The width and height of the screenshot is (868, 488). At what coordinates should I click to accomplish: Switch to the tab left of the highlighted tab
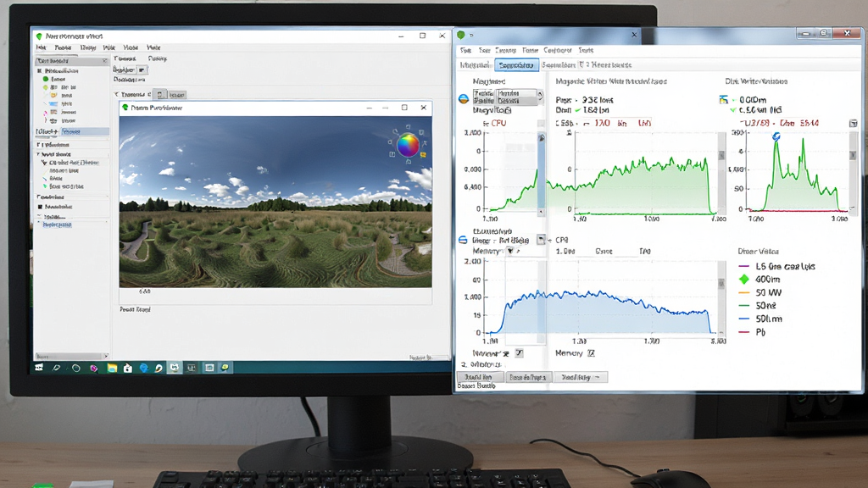[x=475, y=65]
